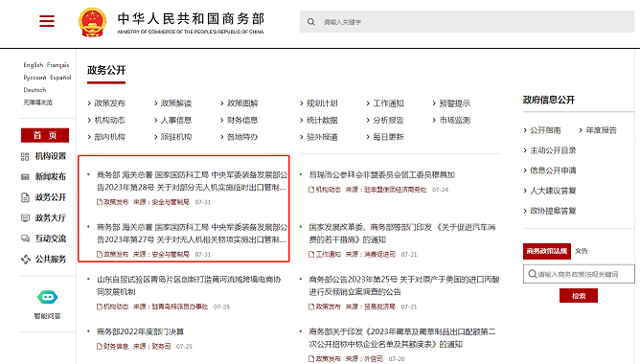Image resolution: width=640 pixels, height=364 pixels.
Task: Open the 政策解读 category
Action: coord(176,103)
